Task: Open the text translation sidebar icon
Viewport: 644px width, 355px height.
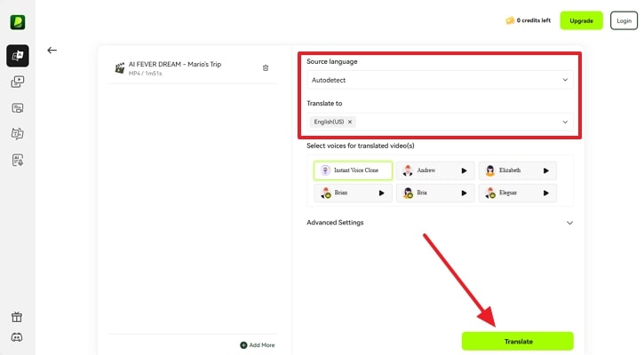Action: point(18,134)
